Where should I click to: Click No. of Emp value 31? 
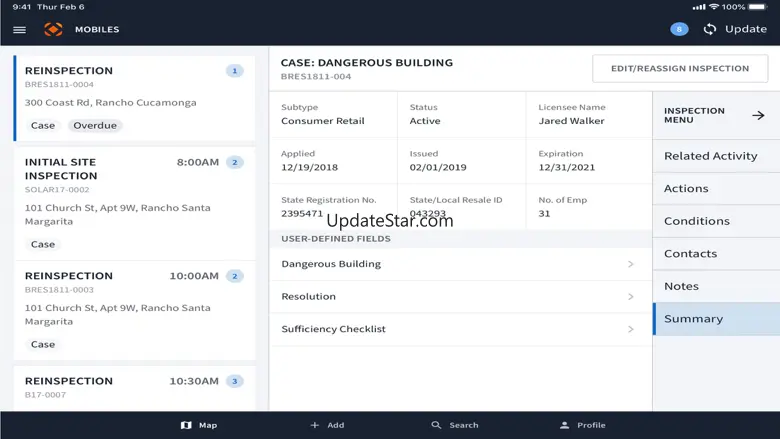click(544, 214)
